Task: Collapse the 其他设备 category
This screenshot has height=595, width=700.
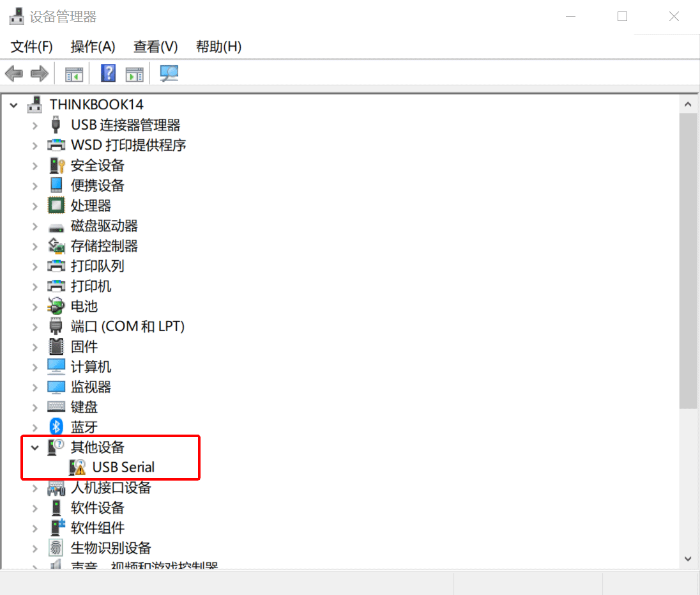Action: (35, 447)
